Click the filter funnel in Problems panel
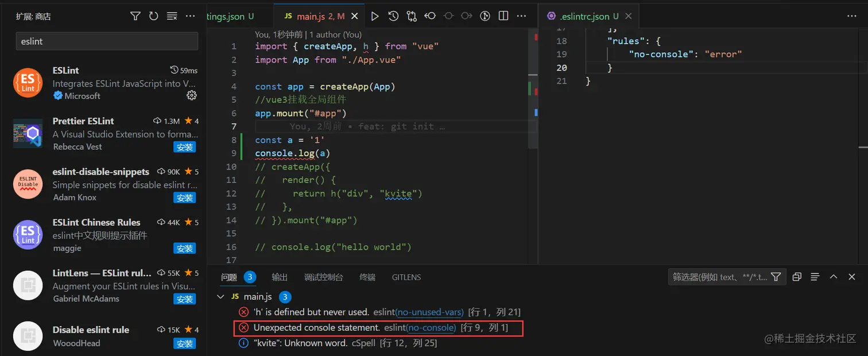Viewport: 868px width, 356px height. click(776, 277)
